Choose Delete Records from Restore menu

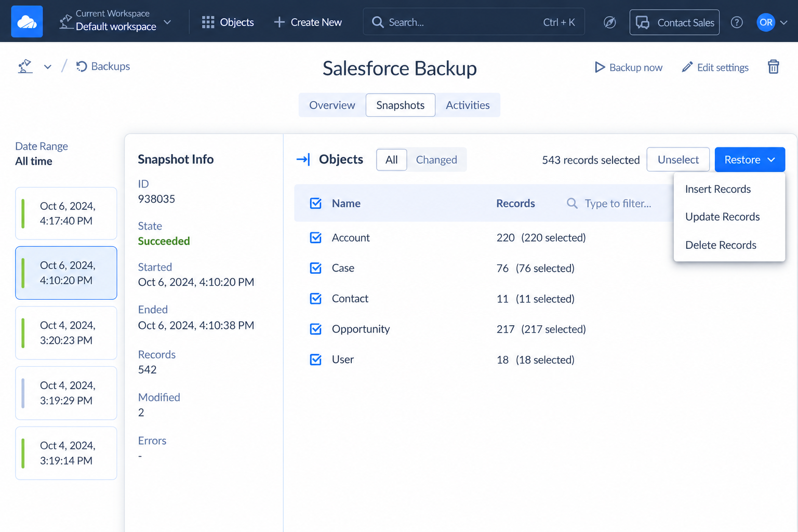(x=729, y=245)
